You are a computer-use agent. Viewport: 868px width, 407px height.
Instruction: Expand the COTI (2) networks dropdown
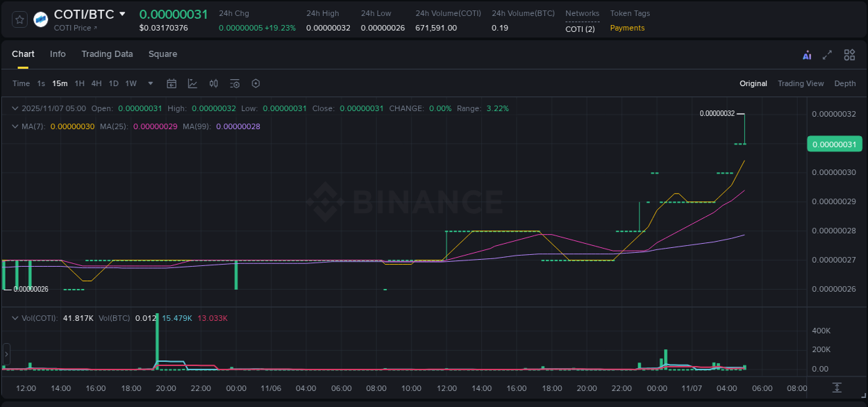click(x=581, y=29)
